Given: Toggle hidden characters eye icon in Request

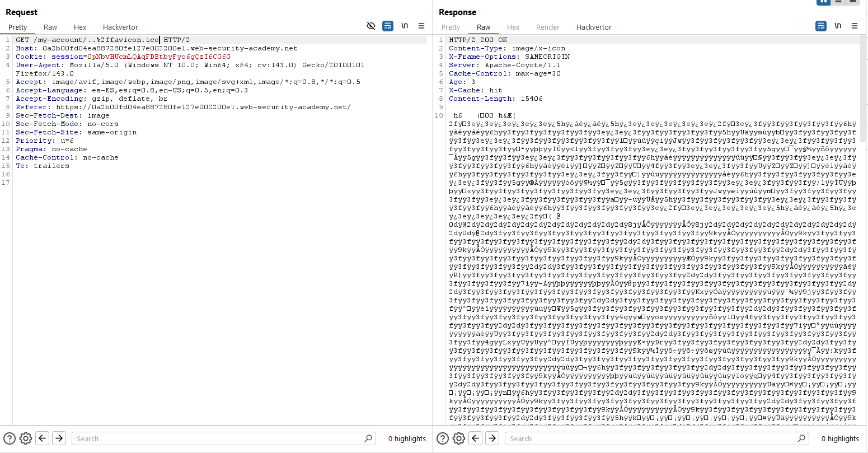Looking at the screenshot, I should (370, 26).
